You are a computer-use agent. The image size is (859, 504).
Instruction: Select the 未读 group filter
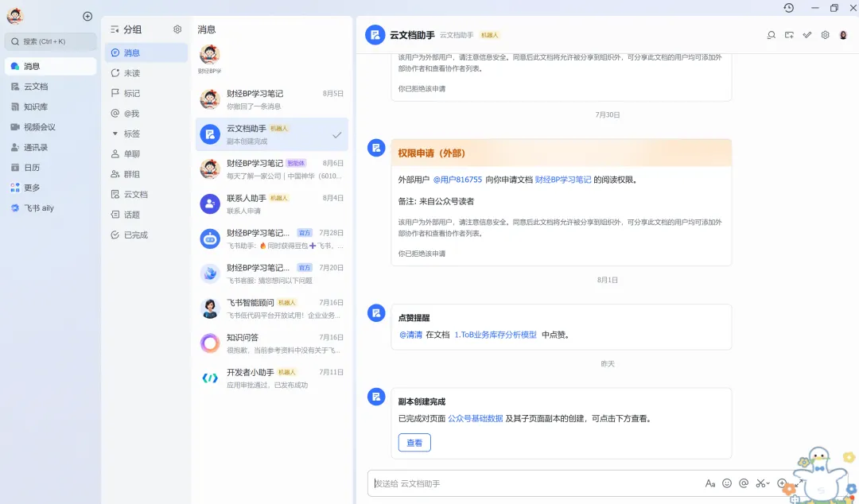[146, 73]
